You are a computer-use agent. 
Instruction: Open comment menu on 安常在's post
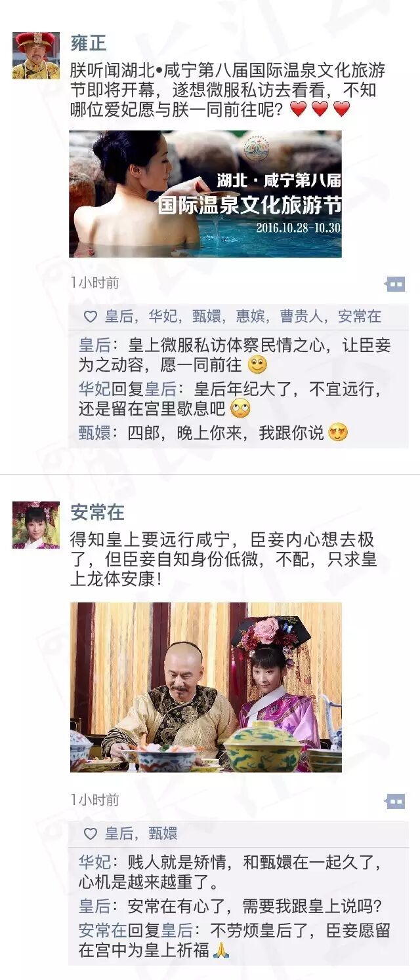[394, 801]
